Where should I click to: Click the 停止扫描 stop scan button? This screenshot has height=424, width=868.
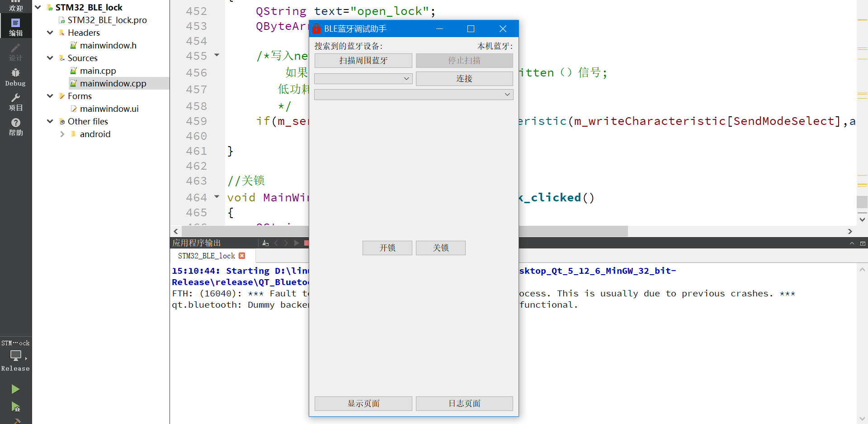pyautogui.click(x=464, y=61)
